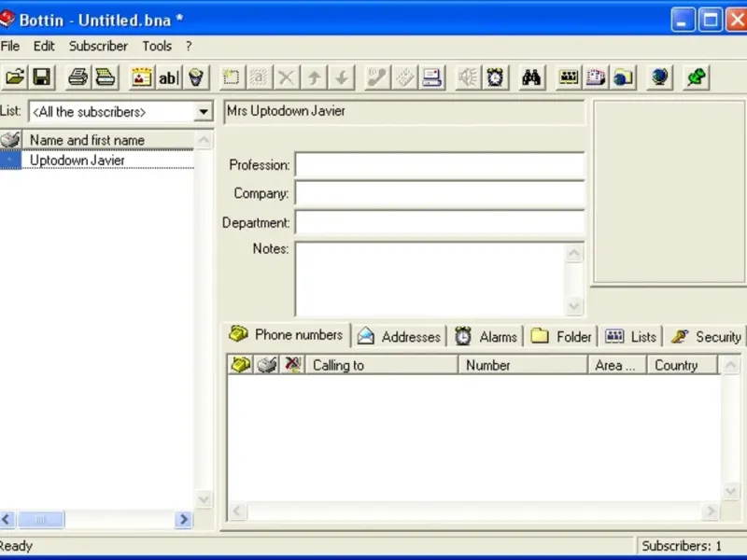Click the greyed speaker icon

click(468, 77)
